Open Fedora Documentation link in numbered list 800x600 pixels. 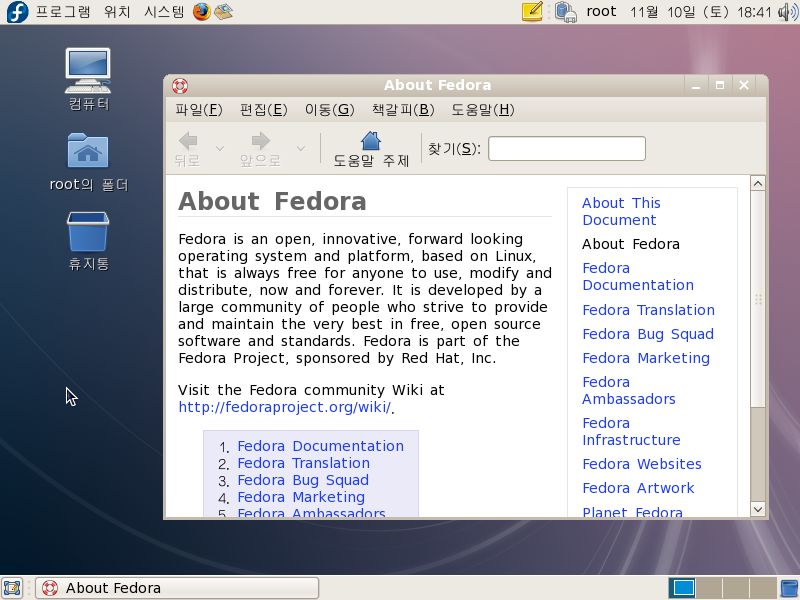pos(320,446)
